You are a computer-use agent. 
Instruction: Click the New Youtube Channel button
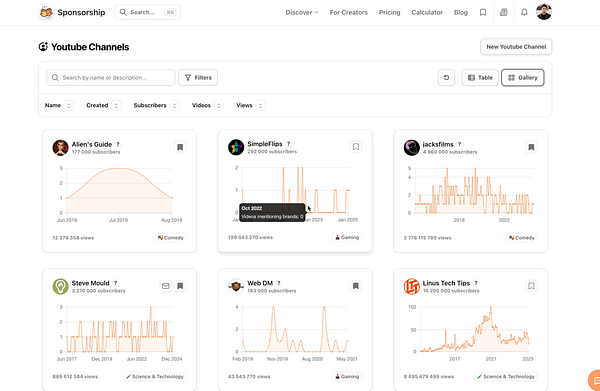(516, 47)
